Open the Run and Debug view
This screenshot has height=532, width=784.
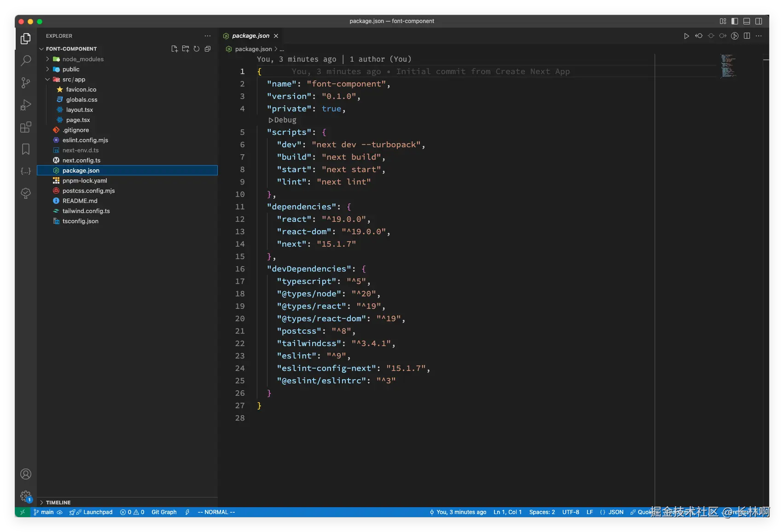[x=26, y=105]
